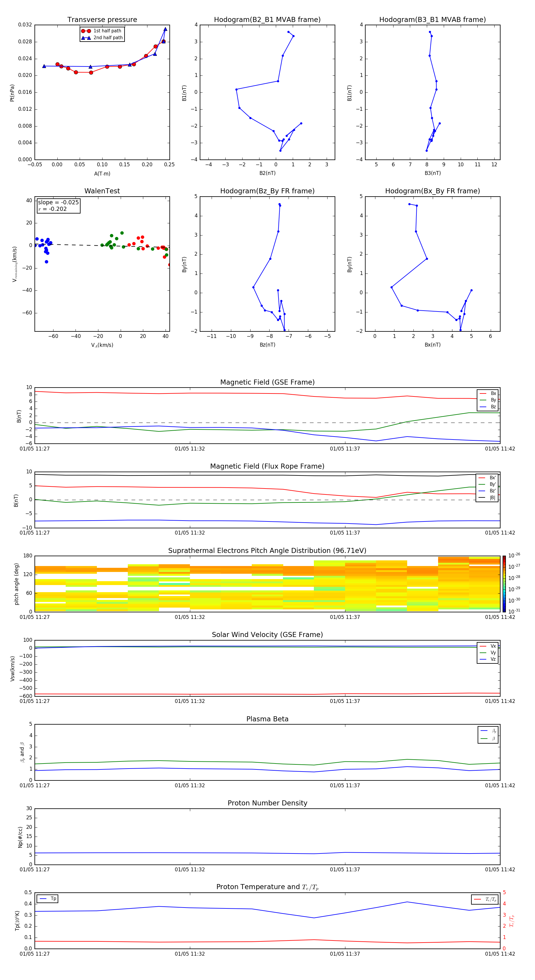Click the 'WalenTest' plot title

tap(102, 191)
